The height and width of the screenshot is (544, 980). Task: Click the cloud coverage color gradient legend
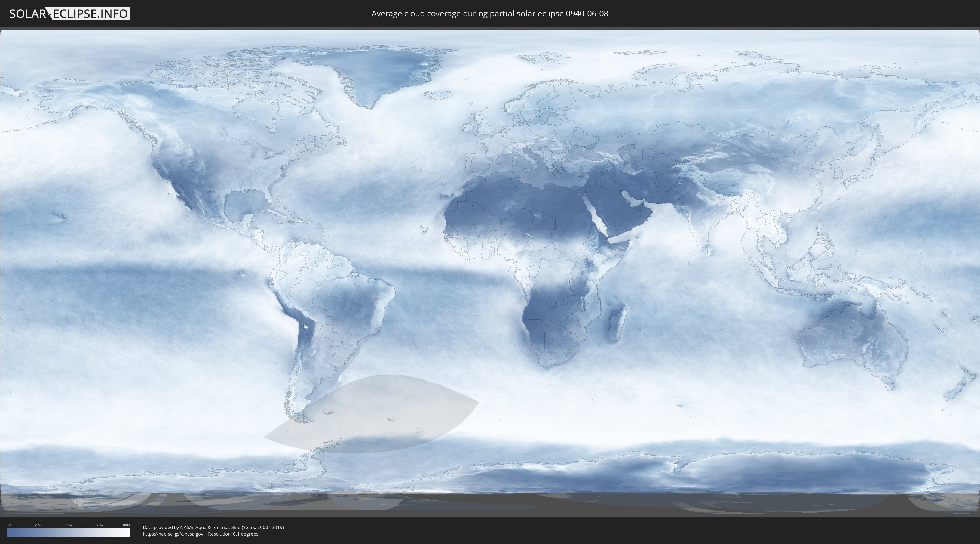(x=69, y=533)
